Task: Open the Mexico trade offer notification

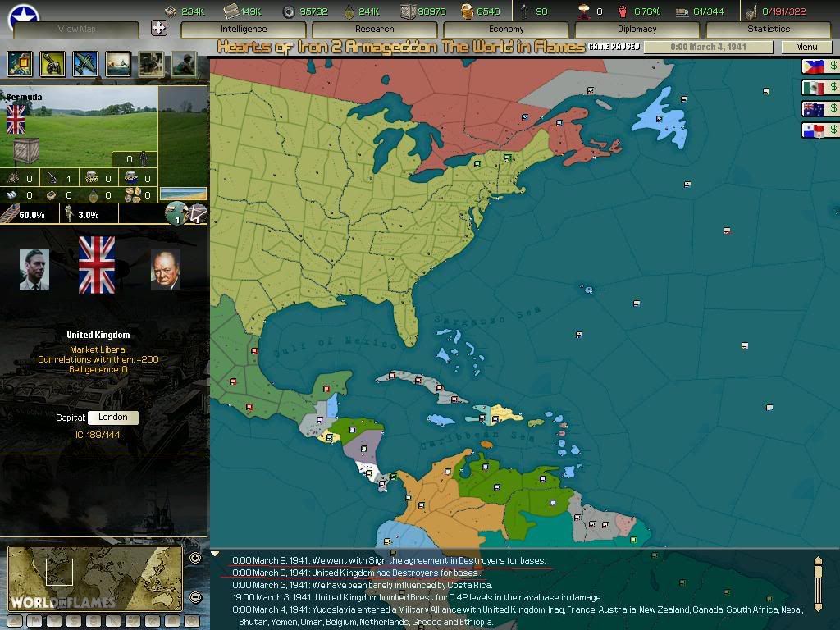Action: tap(819, 88)
